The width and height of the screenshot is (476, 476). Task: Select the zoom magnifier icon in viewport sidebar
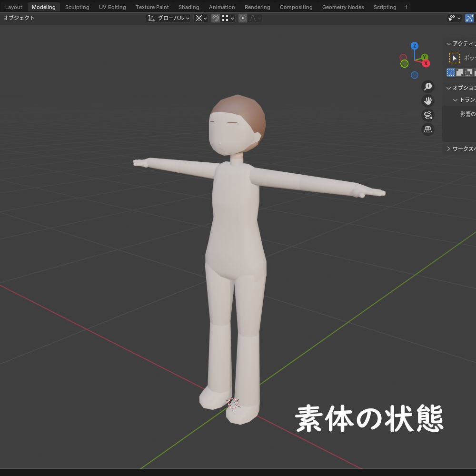[x=428, y=86]
